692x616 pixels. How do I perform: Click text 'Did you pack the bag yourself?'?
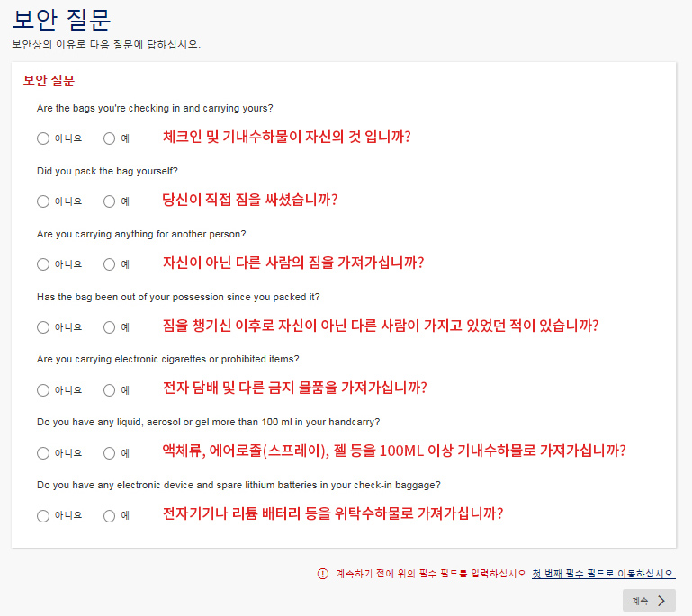coord(107,171)
